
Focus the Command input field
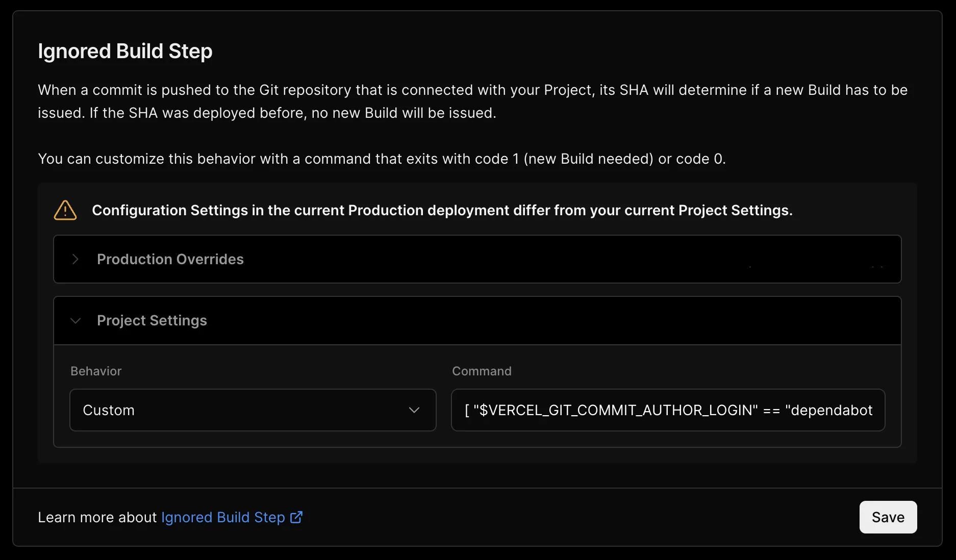pos(667,410)
